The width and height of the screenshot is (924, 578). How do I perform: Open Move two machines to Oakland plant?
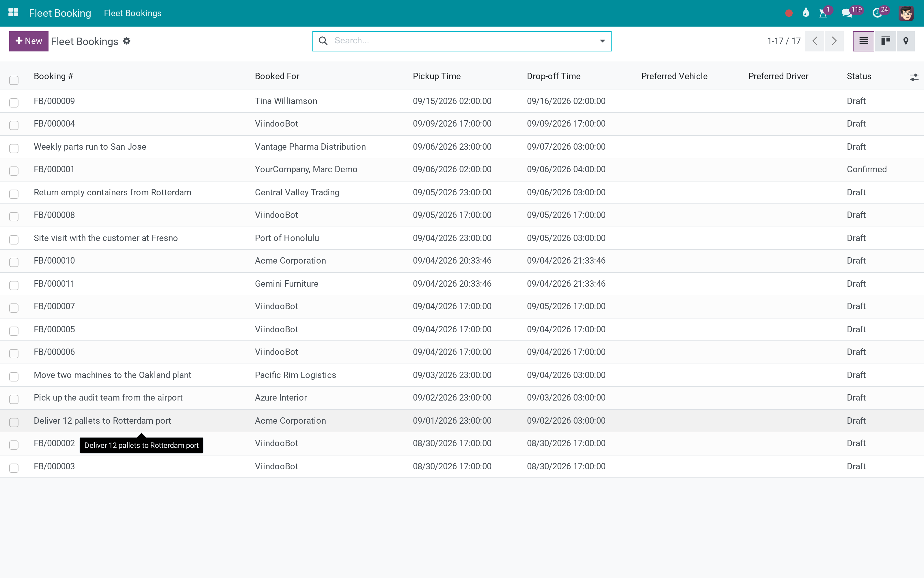tap(112, 375)
